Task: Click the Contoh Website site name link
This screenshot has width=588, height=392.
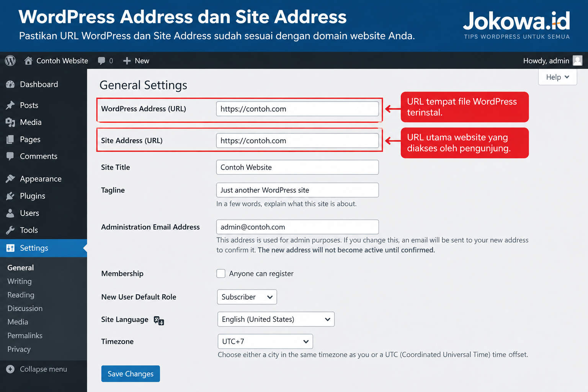Action: pos(62,61)
